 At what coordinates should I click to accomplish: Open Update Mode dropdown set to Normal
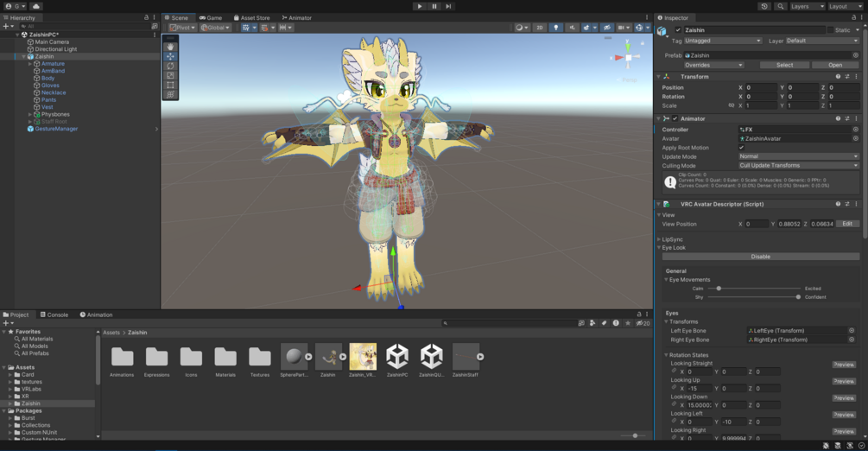pos(798,156)
